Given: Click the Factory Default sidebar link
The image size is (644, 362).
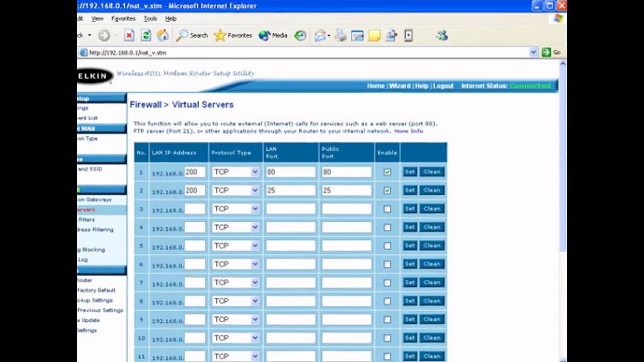Looking at the screenshot, I should coord(96,290).
